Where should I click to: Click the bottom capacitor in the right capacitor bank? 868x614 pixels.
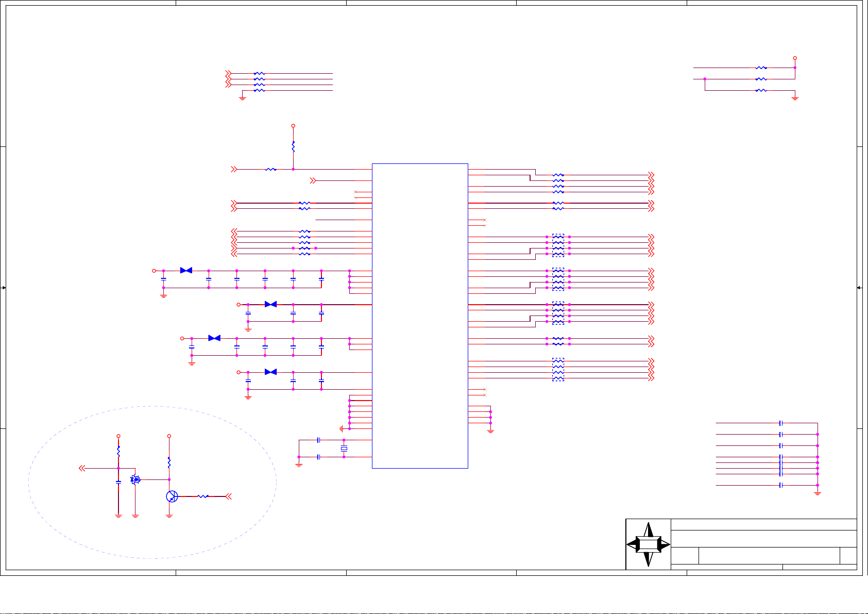781,485
